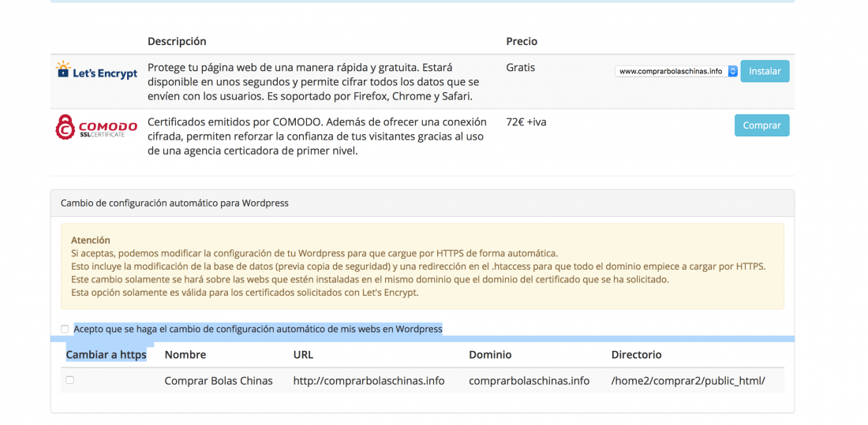Click the 'Comprar Bolas Chinas' name cell
Screen dimensions: 868x425
click(219, 381)
